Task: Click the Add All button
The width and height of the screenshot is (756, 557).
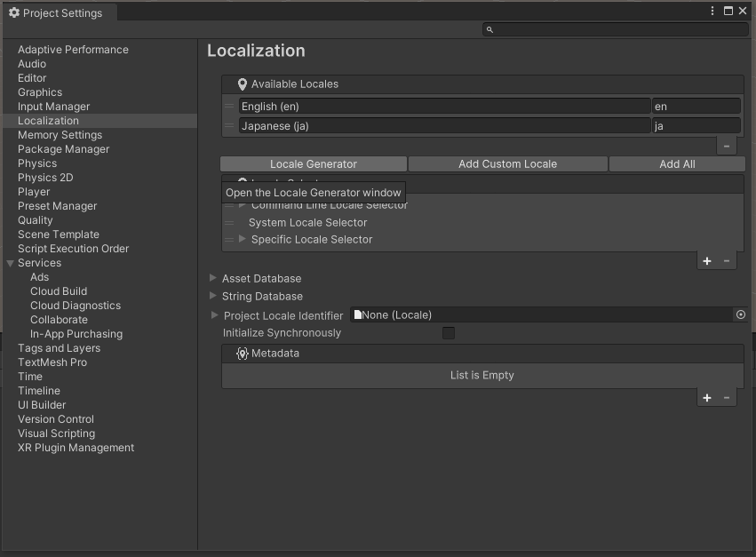Action: 677,164
